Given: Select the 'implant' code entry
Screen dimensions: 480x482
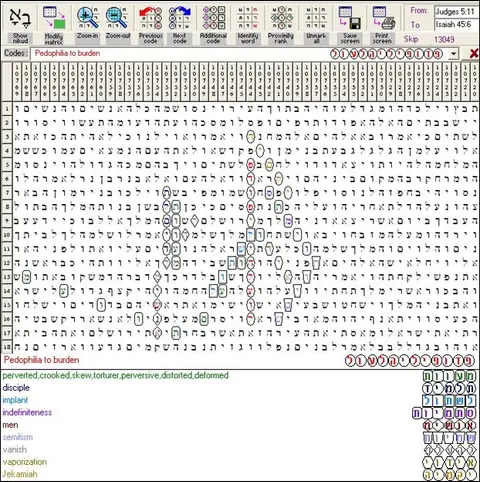Looking at the screenshot, I should (x=15, y=400).
